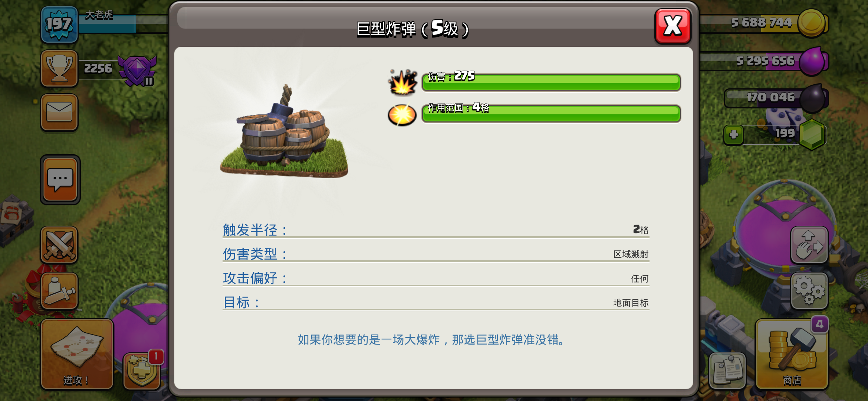Open the shield with badge 1
The image size is (868, 401).
tap(142, 371)
